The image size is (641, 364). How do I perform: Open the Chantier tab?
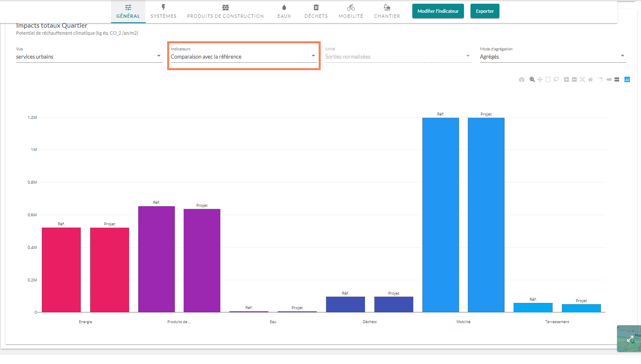tap(387, 12)
